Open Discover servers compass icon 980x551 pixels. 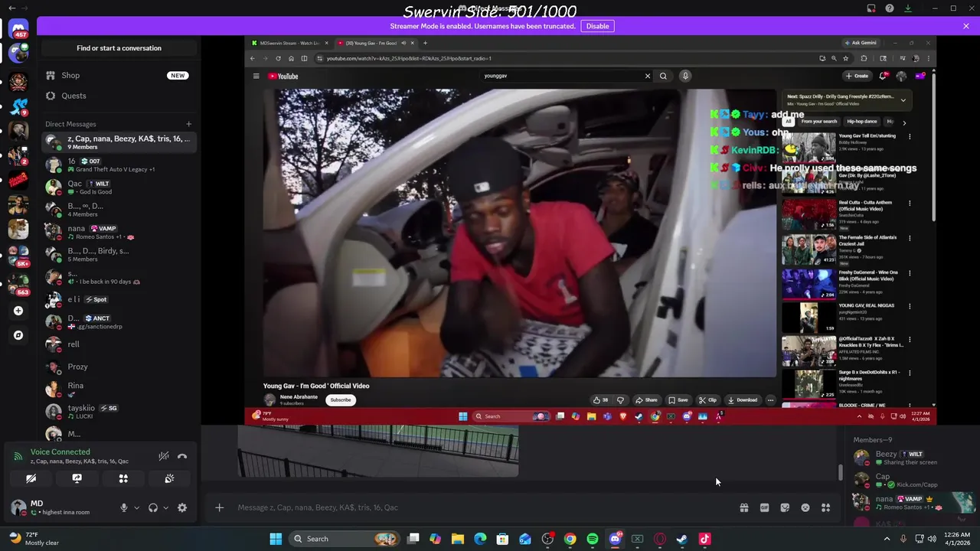point(18,335)
